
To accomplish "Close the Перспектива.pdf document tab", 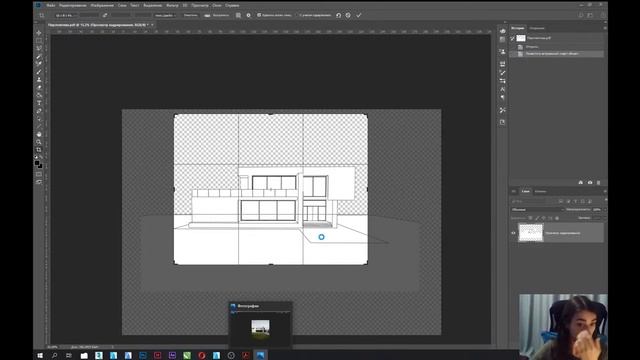I will 152,25.
